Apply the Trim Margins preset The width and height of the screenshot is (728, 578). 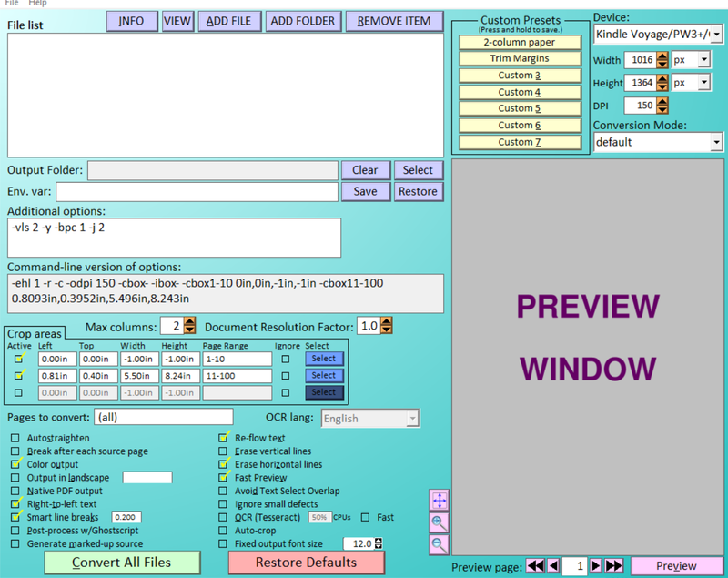(519, 58)
